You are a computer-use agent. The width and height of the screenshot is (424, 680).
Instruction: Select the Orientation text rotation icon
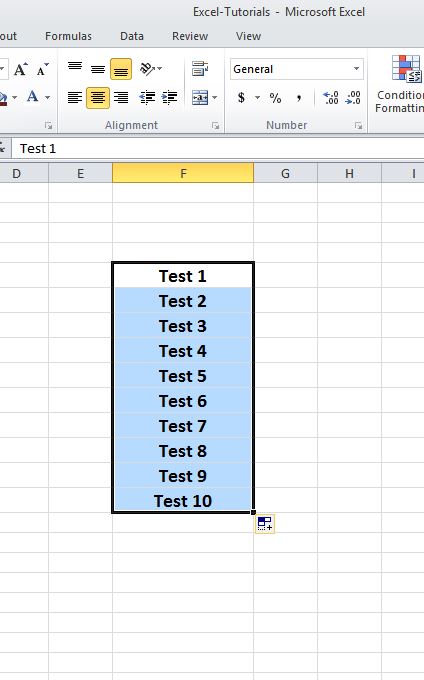click(x=150, y=69)
